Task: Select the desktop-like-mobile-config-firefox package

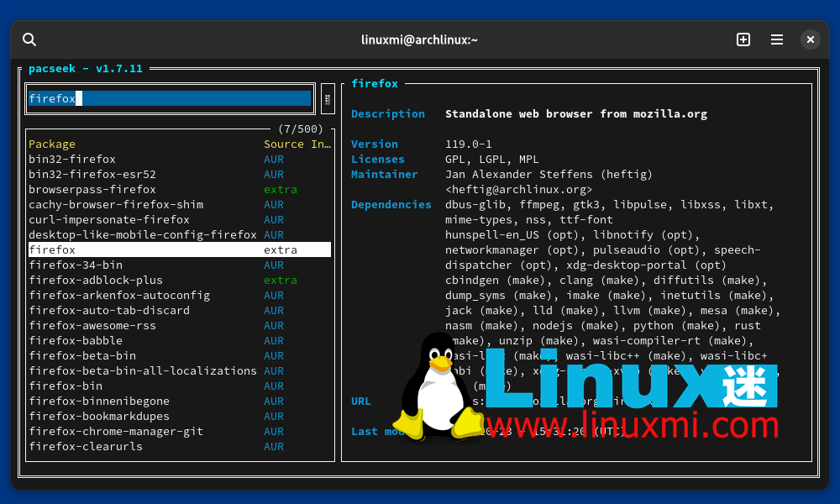Action: coord(180,234)
